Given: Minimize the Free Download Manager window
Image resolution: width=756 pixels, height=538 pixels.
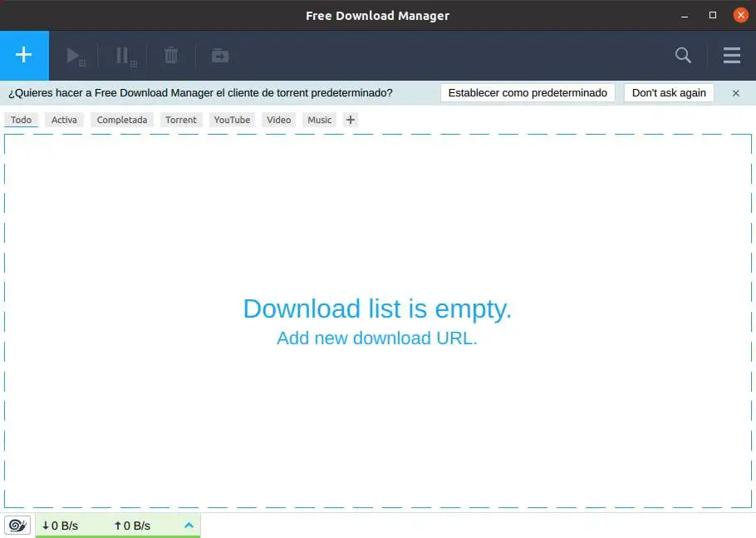Looking at the screenshot, I should click(685, 16).
